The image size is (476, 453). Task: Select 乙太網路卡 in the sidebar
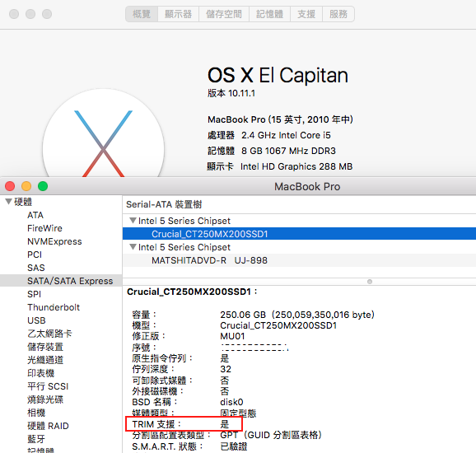(49, 334)
